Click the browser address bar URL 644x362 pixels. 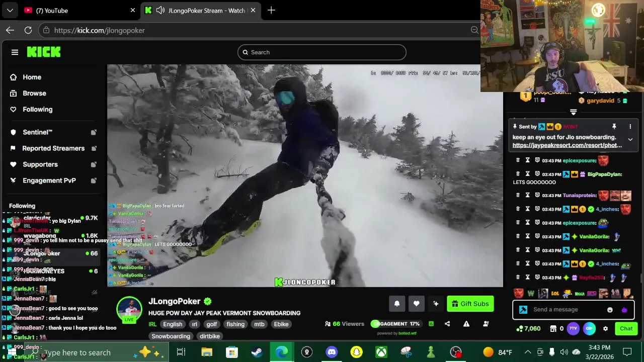pos(100,30)
